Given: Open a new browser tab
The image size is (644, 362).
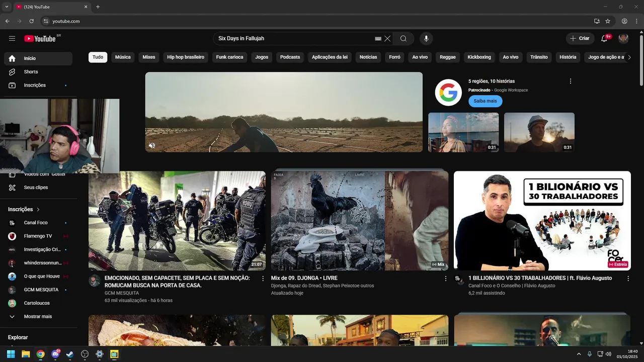Looking at the screenshot, I should pos(98,7).
